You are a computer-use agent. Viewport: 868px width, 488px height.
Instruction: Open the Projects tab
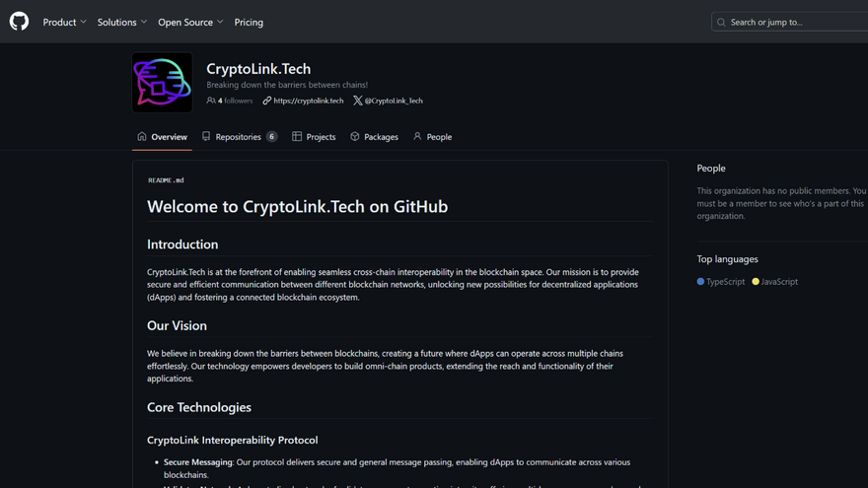click(315, 137)
